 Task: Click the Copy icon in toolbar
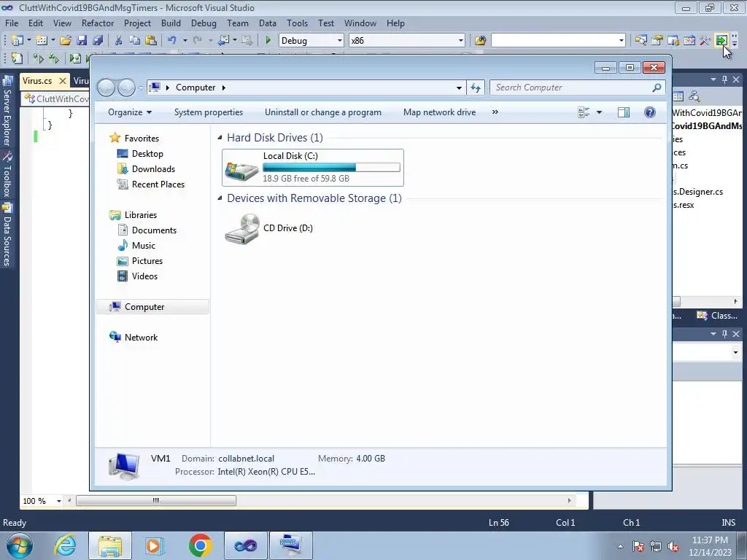(x=135, y=41)
